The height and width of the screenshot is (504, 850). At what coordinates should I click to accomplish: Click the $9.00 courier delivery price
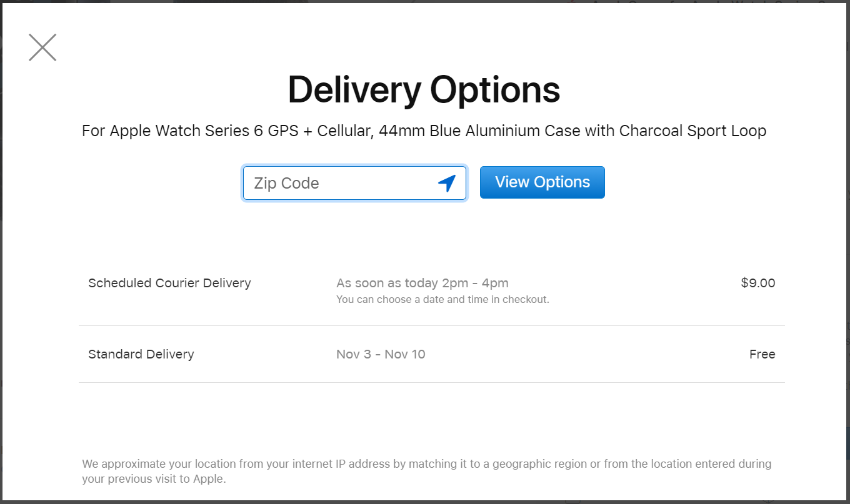[x=758, y=283]
